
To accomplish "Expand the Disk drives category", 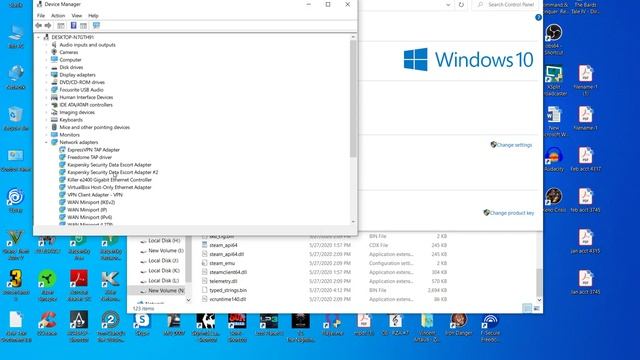I will click(x=46, y=67).
